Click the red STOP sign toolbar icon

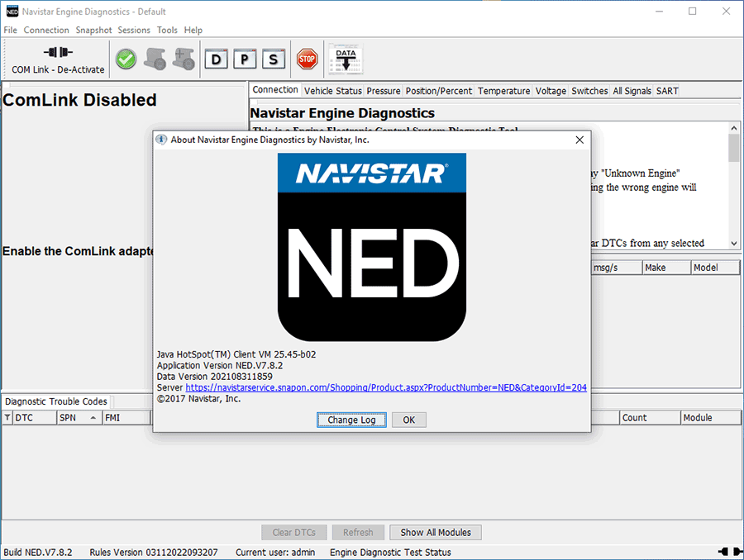(x=307, y=59)
